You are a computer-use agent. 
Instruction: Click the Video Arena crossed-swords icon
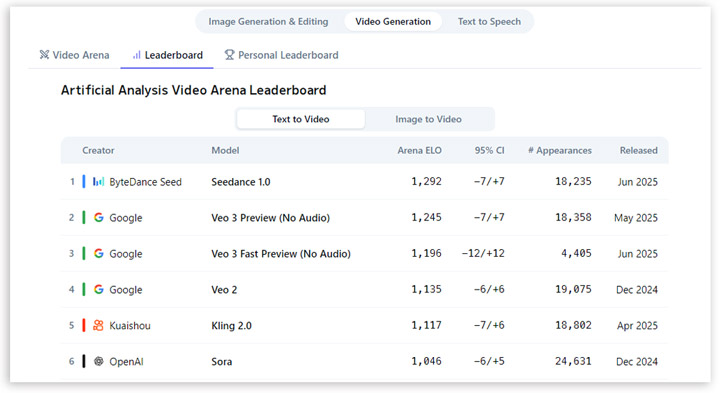coord(44,55)
